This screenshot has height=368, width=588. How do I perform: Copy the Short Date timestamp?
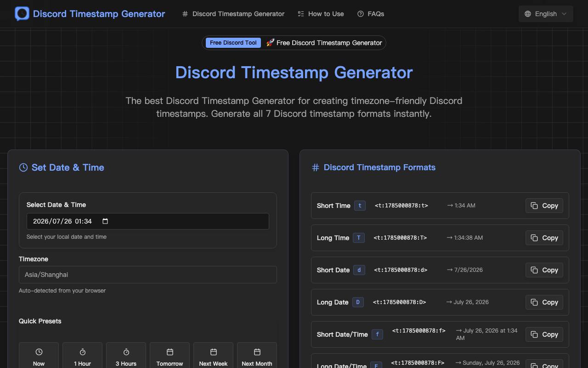pyautogui.click(x=544, y=270)
